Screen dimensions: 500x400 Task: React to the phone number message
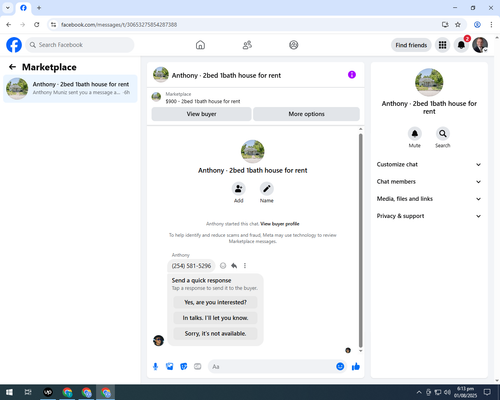point(223,266)
